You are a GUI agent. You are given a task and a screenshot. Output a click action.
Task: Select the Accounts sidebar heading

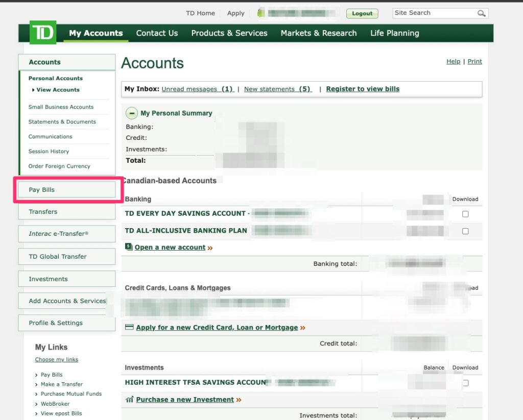coord(67,62)
